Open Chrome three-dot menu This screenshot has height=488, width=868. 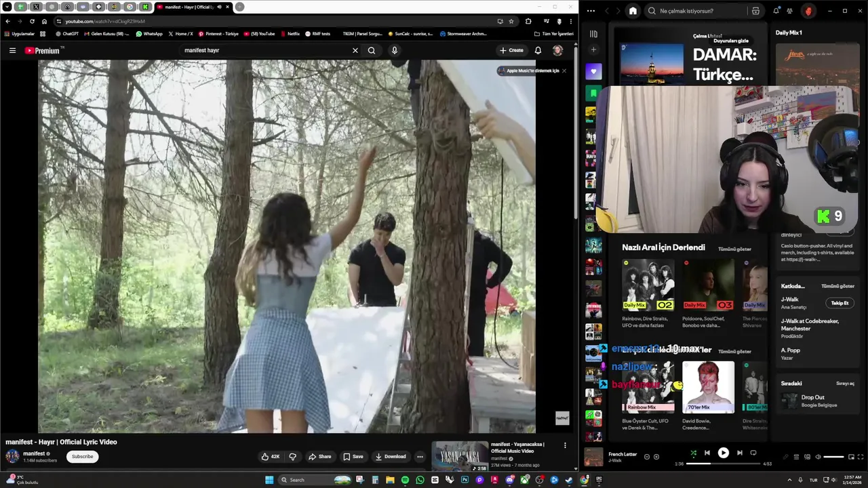pos(570,21)
